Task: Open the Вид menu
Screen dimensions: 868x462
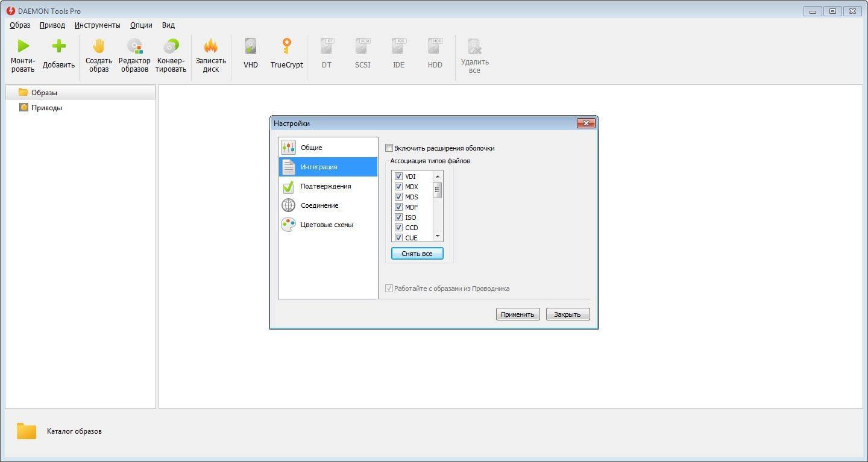Action: pyautogui.click(x=168, y=25)
